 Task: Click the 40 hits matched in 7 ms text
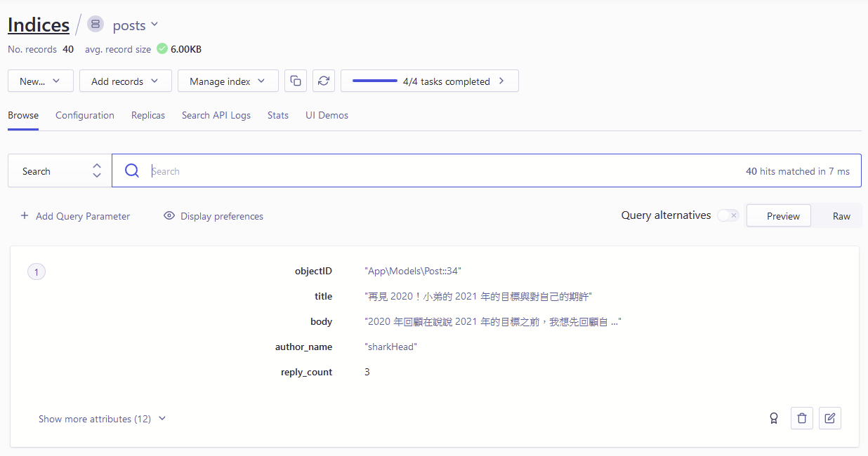tap(798, 171)
